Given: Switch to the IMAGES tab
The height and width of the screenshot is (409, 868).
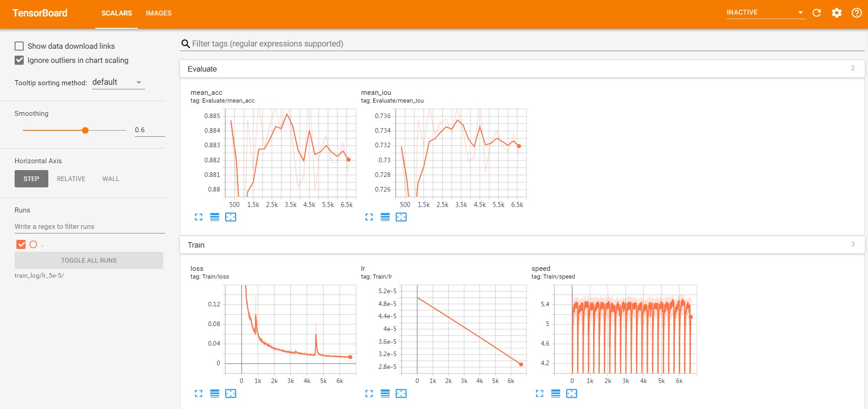Looking at the screenshot, I should coord(159,13).
